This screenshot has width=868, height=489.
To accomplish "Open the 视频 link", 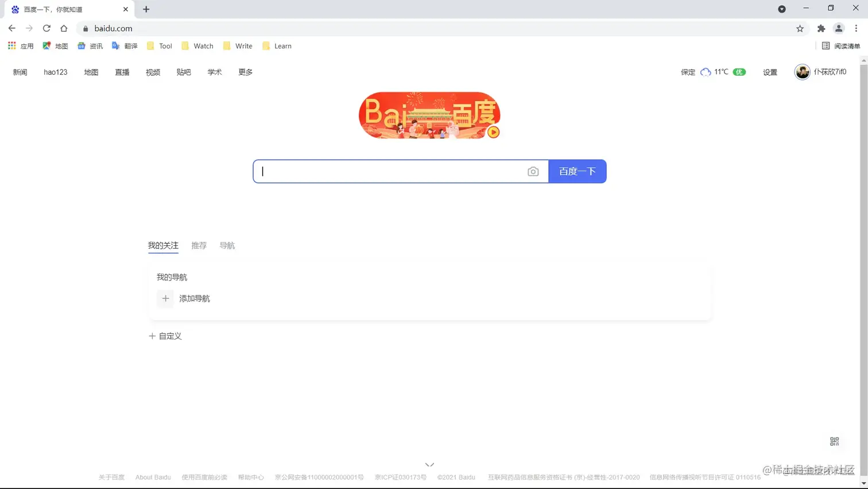I will point(153,72).
